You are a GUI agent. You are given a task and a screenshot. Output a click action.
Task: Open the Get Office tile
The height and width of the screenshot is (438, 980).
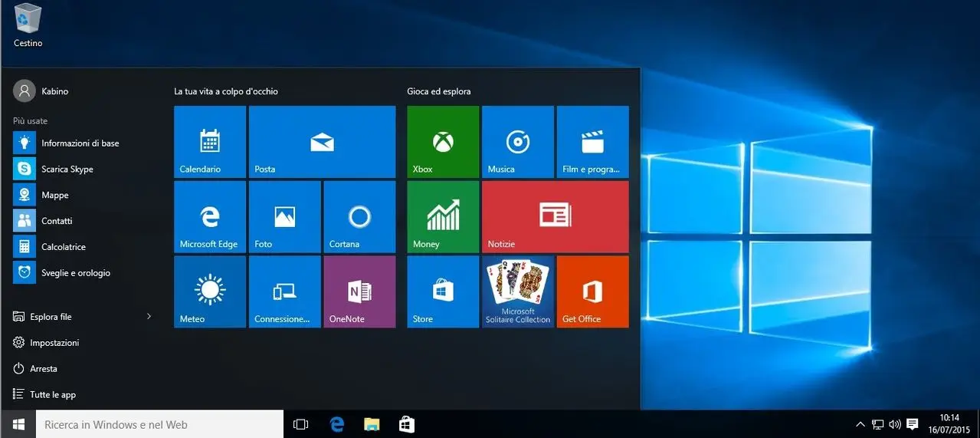tap(592, 291)
